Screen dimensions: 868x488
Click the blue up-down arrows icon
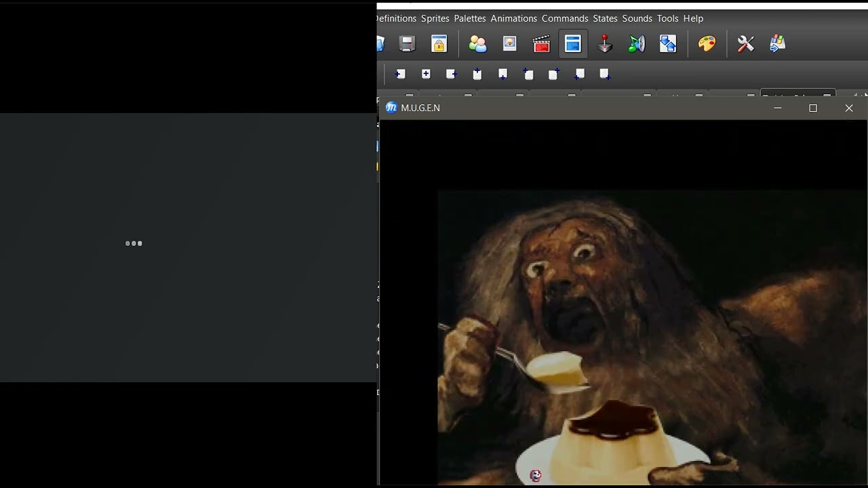(668, 44)
